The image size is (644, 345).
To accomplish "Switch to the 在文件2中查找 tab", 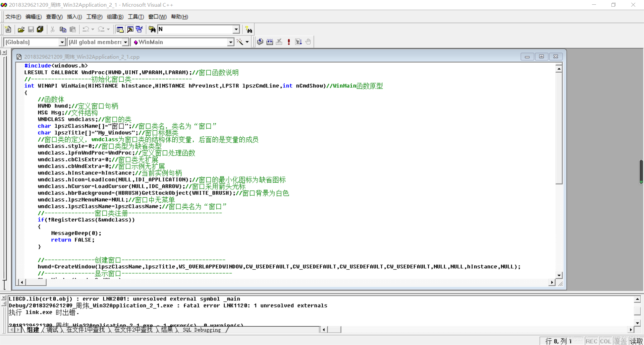I will 133,330.
